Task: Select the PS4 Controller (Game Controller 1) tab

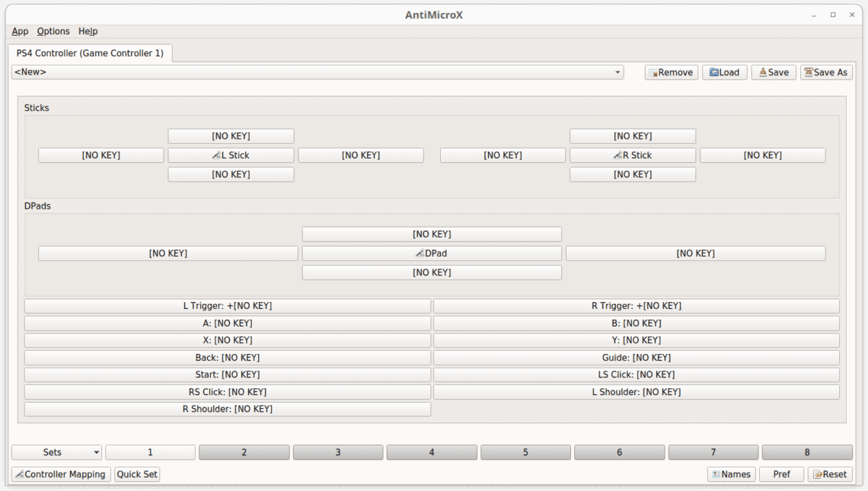Action: [90, 53]
